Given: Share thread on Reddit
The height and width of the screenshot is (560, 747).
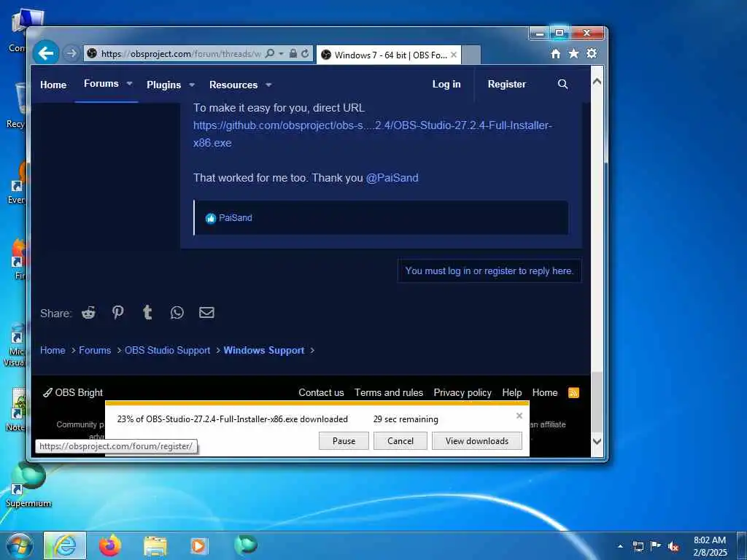Looking at the screenshot, I should [x=88, y=313].
